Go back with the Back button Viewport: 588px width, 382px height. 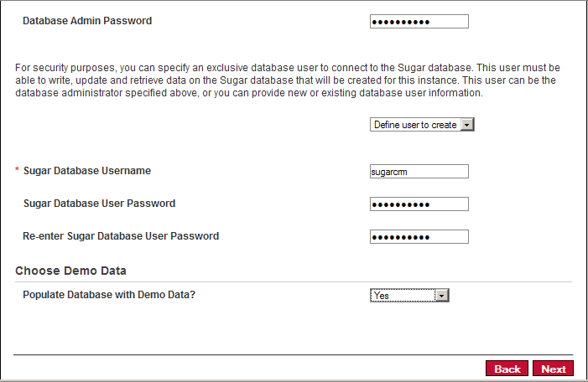pyautogui.click(x=507, y=369)
